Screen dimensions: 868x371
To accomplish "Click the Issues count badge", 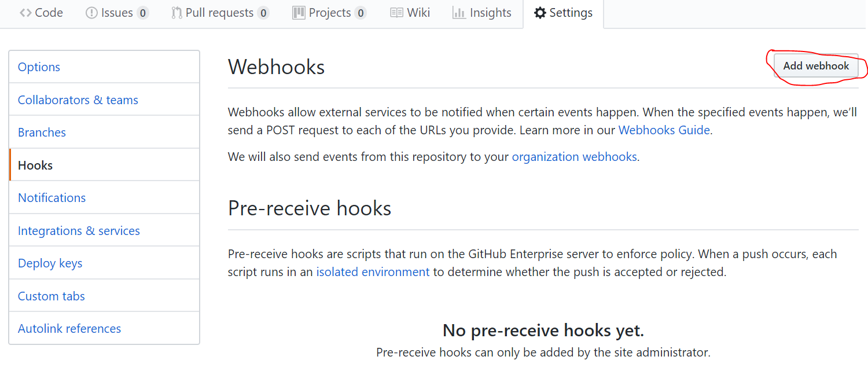I will [143, 13].
